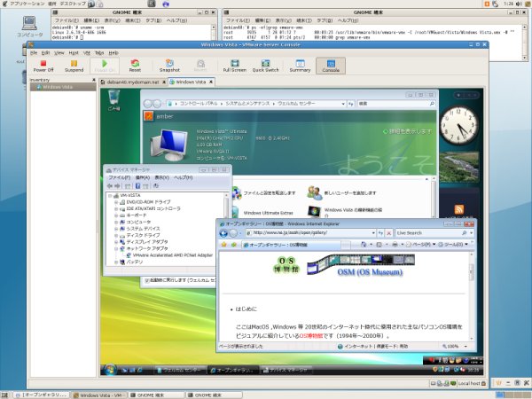Suspend the virtual machine from the toolbar
532x399 pixels.
pos(74,66)
